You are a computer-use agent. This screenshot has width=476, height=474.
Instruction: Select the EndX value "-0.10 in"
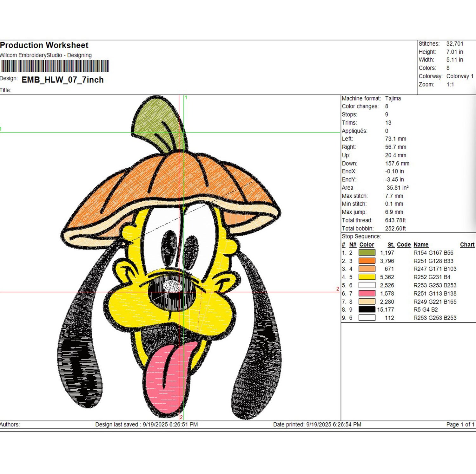pos(394,172)
